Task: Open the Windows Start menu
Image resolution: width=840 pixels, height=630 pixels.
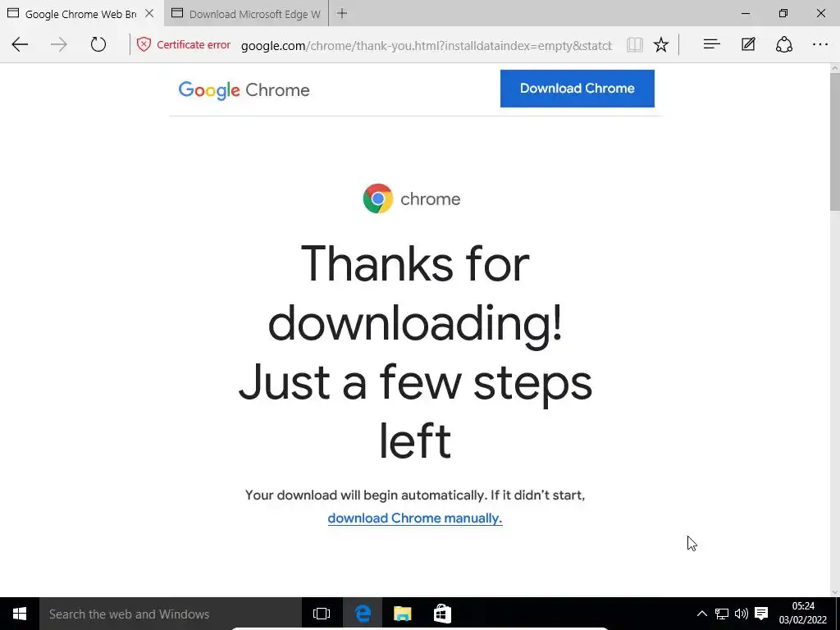Action: click(20, 614)
